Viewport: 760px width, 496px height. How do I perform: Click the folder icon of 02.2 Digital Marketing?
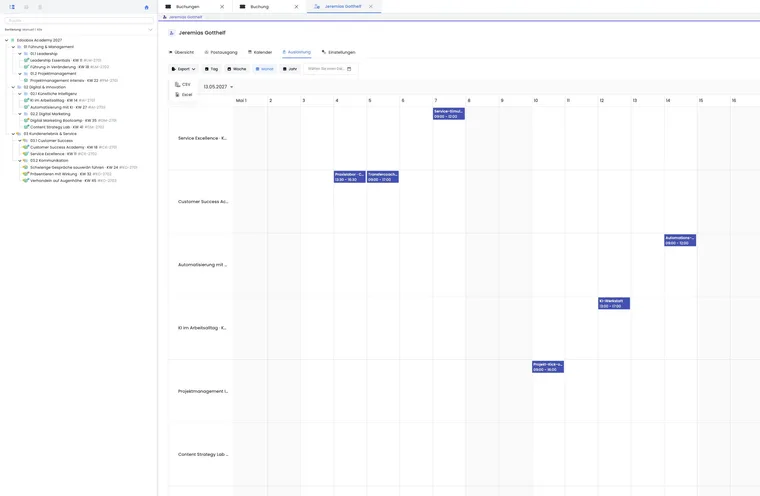[26, 114]
